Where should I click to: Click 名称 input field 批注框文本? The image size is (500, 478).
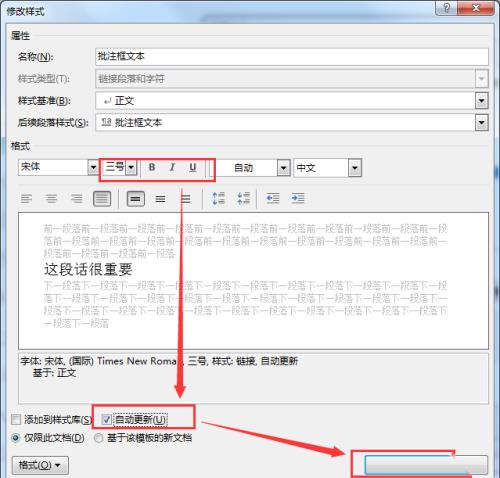pos(292,57)
